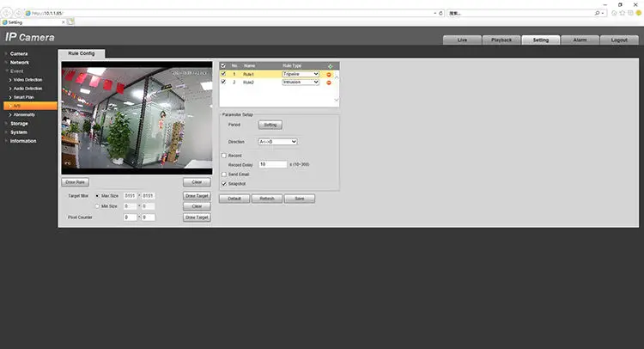This screenshot has height=349, width=644.
Task: Click the browser search magnifier icon
Action: coord(597,13)
